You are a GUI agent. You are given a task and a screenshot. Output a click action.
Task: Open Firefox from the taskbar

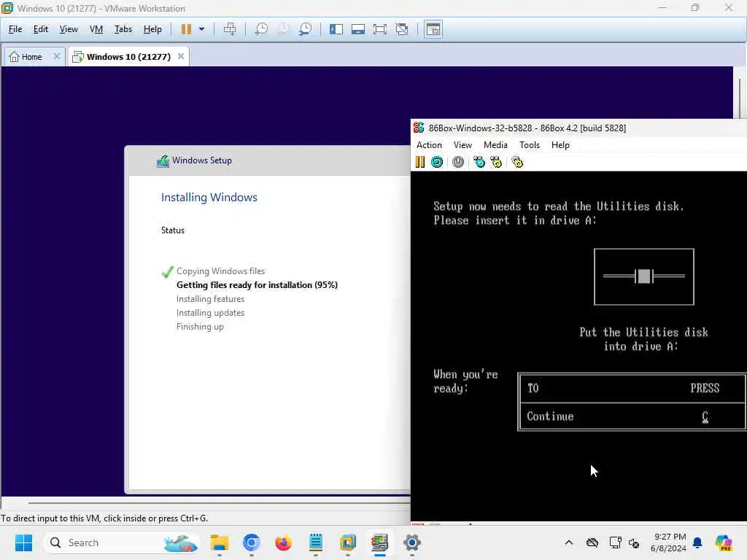tap(283, 542)
